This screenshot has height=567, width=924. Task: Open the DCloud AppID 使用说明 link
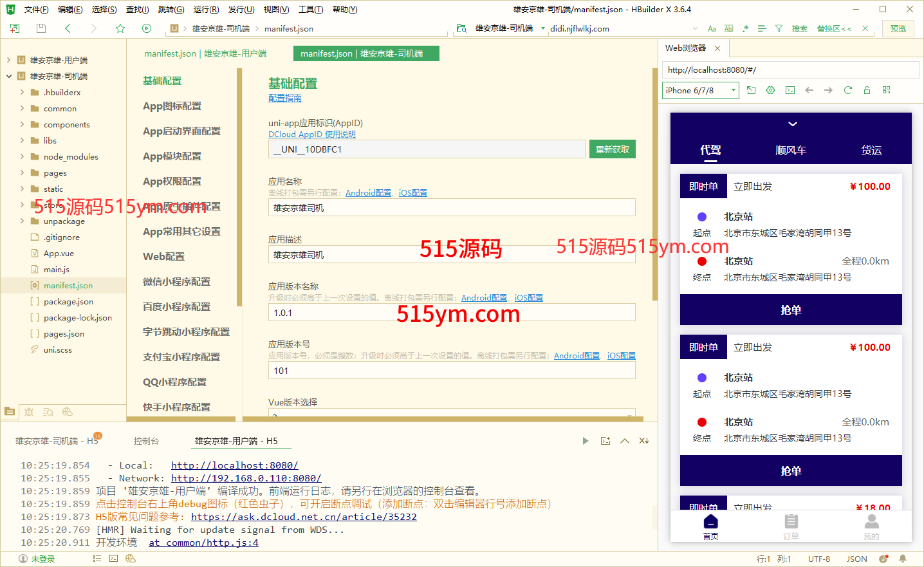point(311,135)
